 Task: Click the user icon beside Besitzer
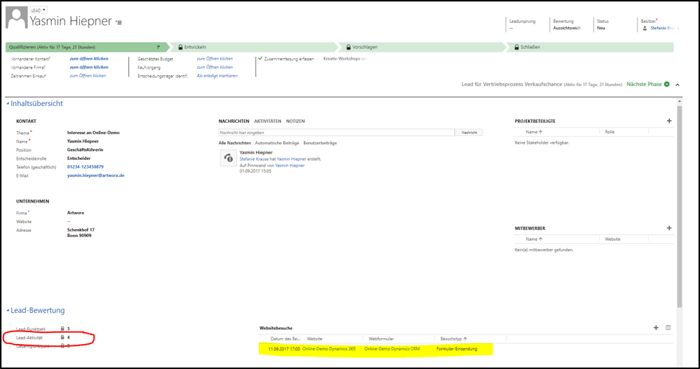click(x=645, y=28)
